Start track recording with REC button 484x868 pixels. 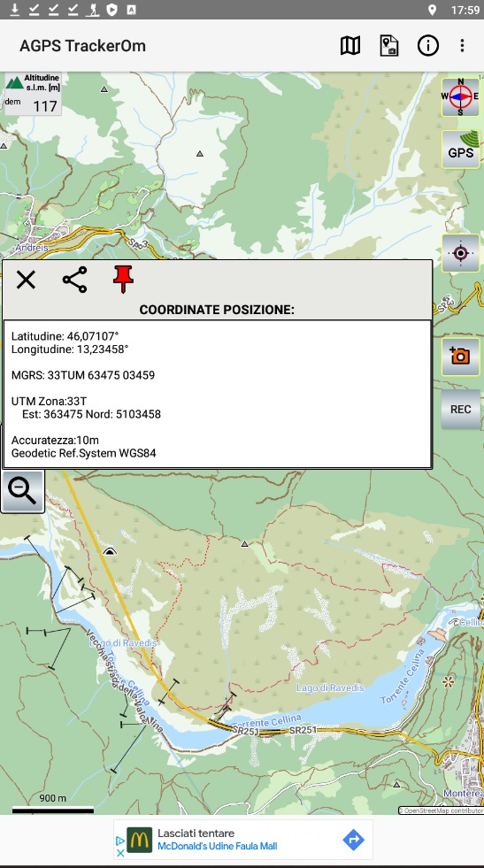click(x=460, y=409)
